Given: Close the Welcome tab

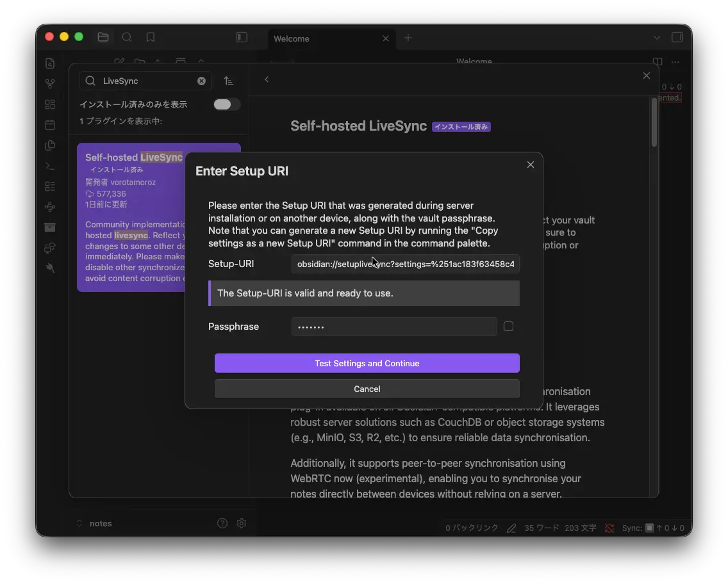Looking at the screenshot, I should [x=386, y=38].
